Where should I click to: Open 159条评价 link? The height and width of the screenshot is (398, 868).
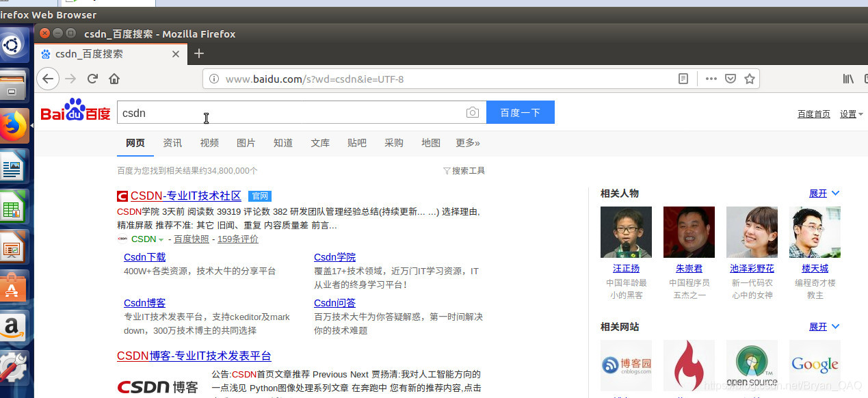(238, 239)
